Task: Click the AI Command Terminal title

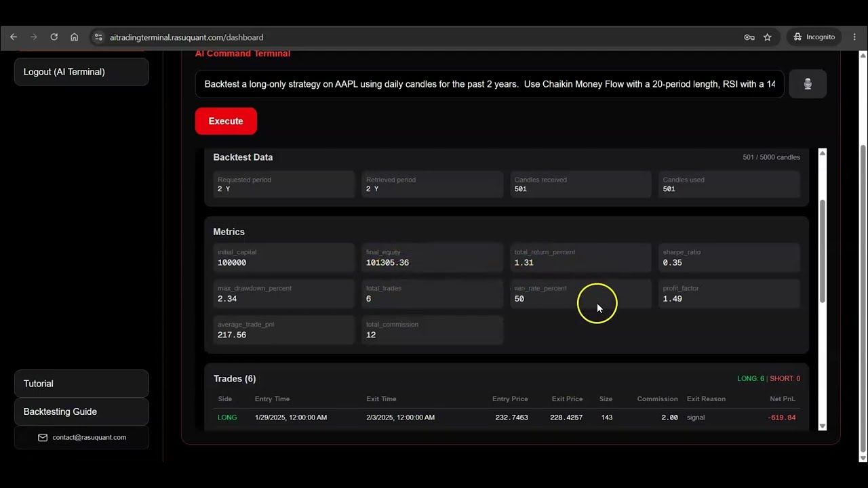Action: pos(243,54)
